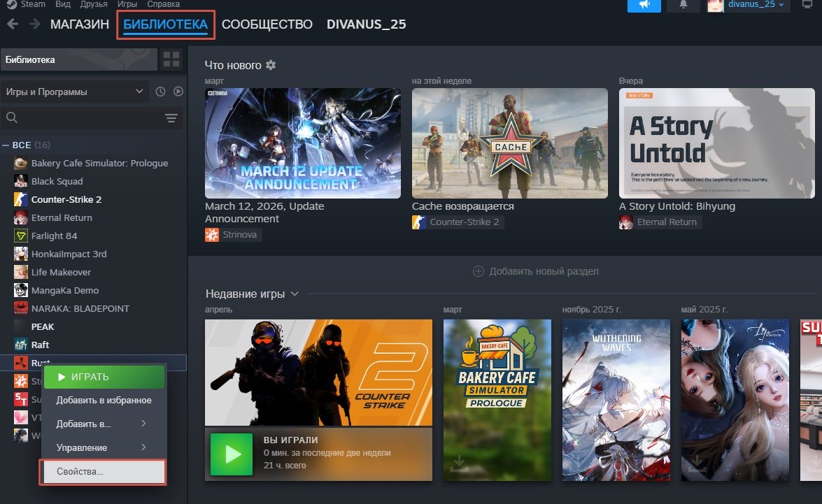This screenshot has height=504, width=822.
Task: Click the ready-to-play filter icon
Action: 178,92
